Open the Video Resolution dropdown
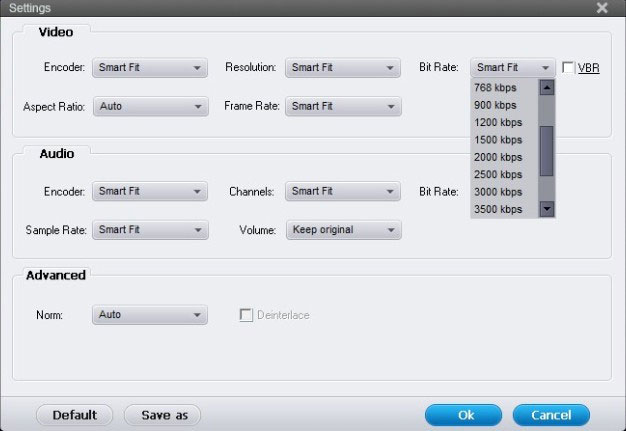626x431 pixels. (x=343, y=67)
